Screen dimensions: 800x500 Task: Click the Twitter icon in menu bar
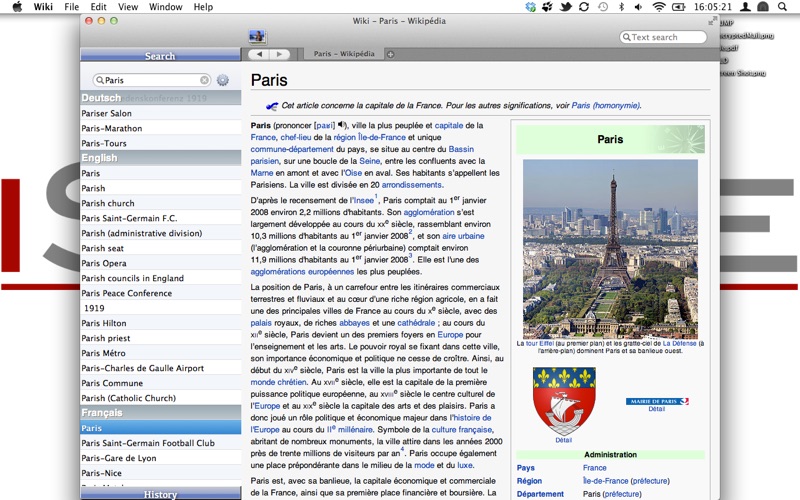coord(565,7)
